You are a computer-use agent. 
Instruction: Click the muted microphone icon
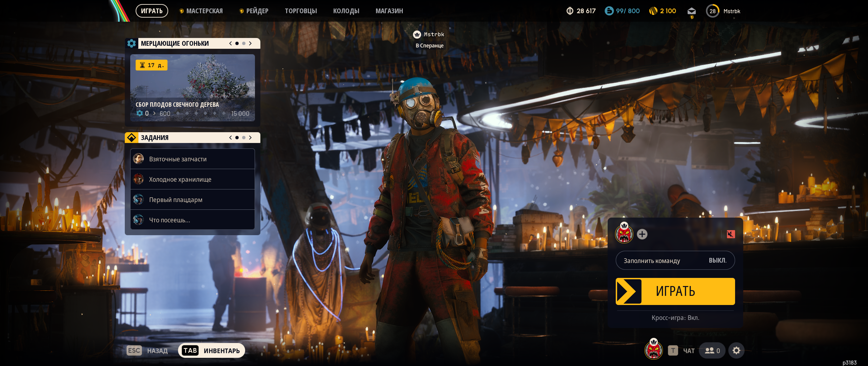pyautogui.click(x=731, y=234)
